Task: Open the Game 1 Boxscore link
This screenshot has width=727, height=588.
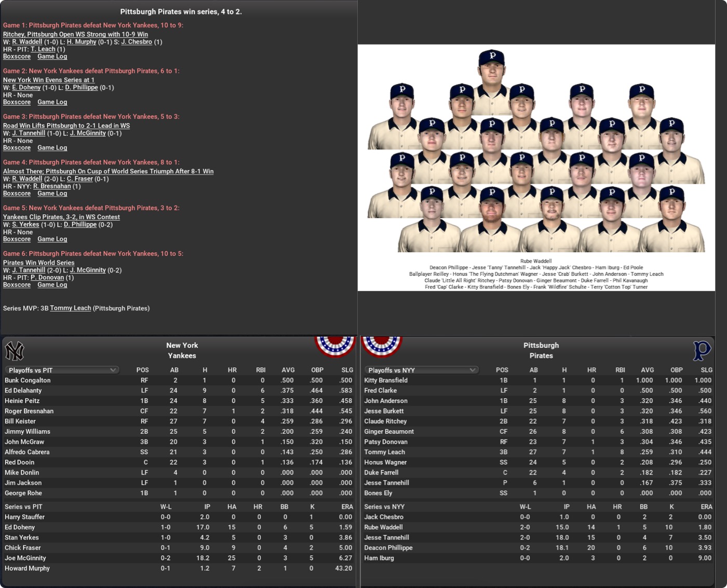Action: point(17,57)
